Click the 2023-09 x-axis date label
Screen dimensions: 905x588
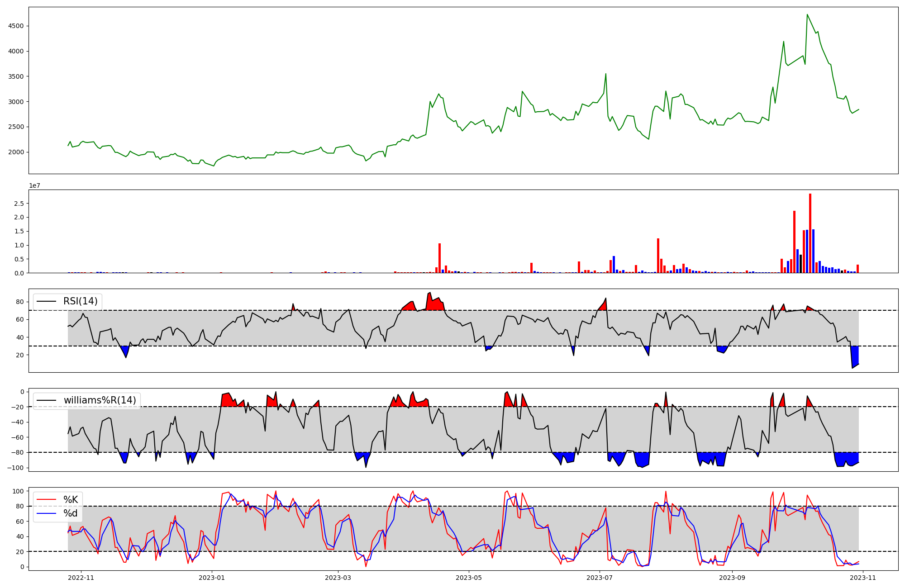pyautogui.click(x=732, y=578)
